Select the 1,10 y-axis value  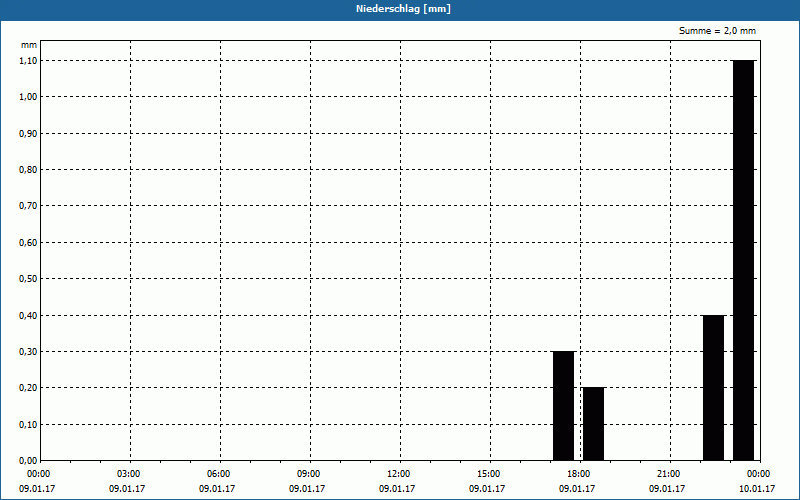tap(28, 60)
